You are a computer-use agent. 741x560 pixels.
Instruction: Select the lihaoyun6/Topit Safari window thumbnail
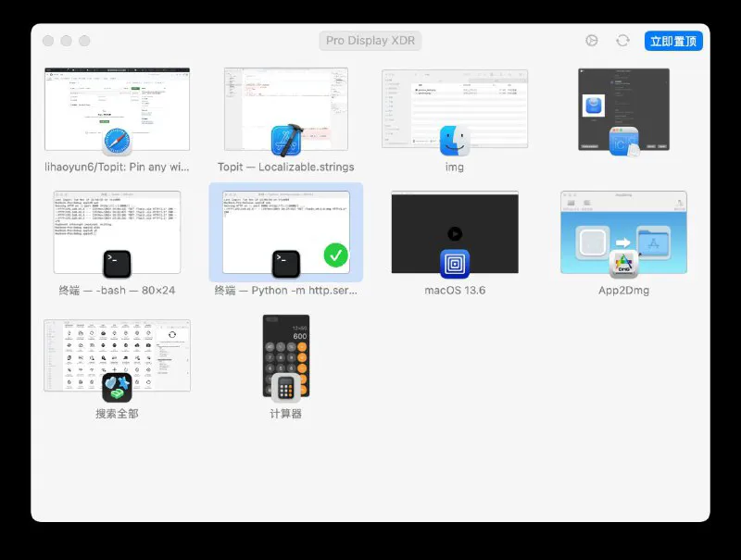118,109
